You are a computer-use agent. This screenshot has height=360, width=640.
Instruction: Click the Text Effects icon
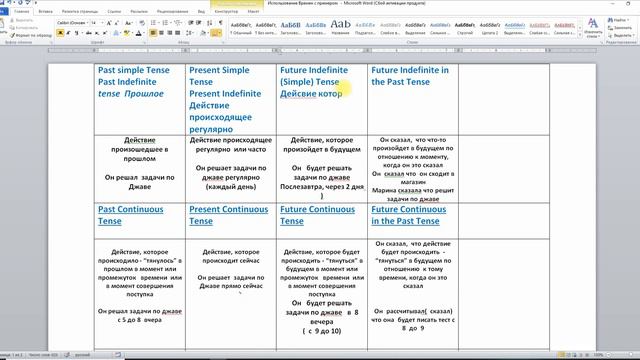tap(116, 33)
